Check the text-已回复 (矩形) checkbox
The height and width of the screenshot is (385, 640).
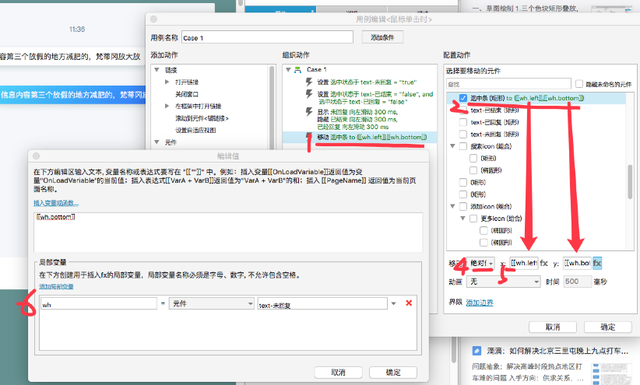[x=463, y=122]
